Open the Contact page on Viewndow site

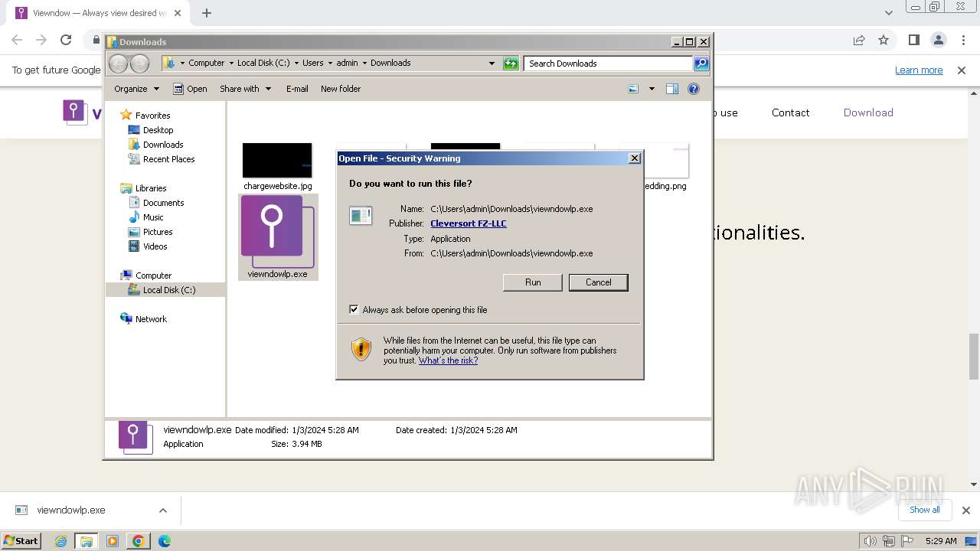tap(790, 112)
